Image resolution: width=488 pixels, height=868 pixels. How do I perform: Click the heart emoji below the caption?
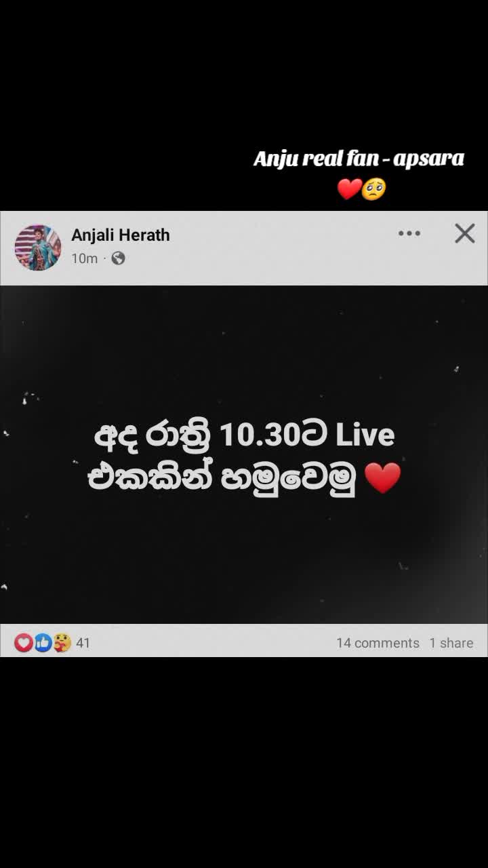(x=349, y=189)
